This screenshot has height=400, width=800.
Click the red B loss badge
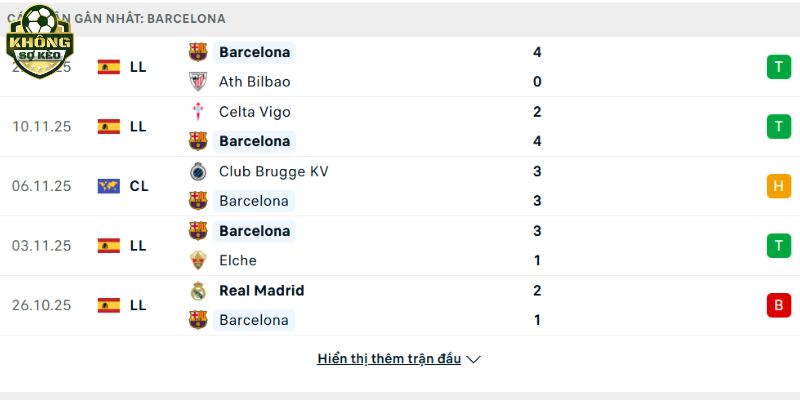point(778,305)
